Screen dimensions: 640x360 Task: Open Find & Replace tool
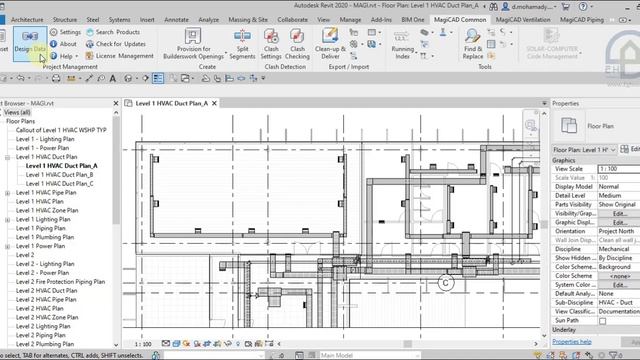(473, 44)
